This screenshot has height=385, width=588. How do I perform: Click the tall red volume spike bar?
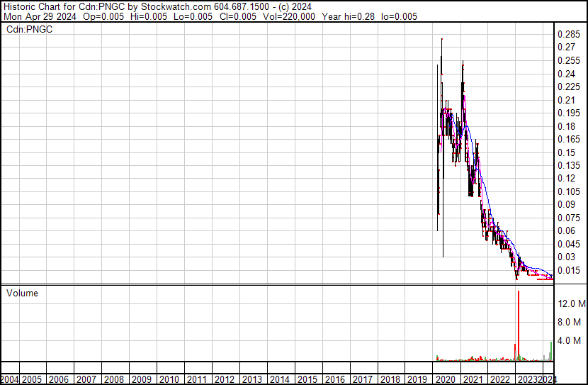519,325
